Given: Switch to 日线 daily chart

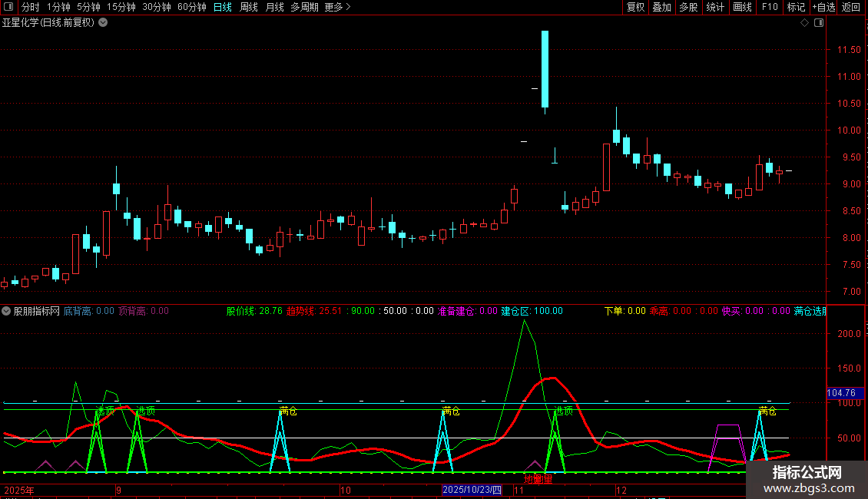Looking at the screenshot, I should tap(223, 7).
